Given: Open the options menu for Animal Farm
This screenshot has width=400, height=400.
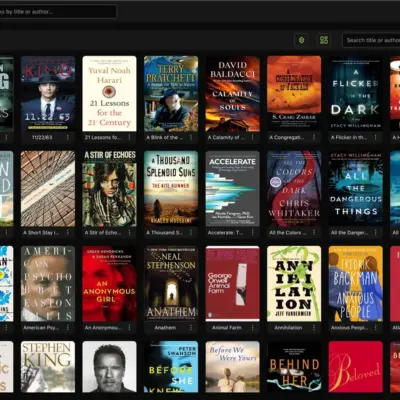Looking at the screenshot, I should click(x=252, y=328).
